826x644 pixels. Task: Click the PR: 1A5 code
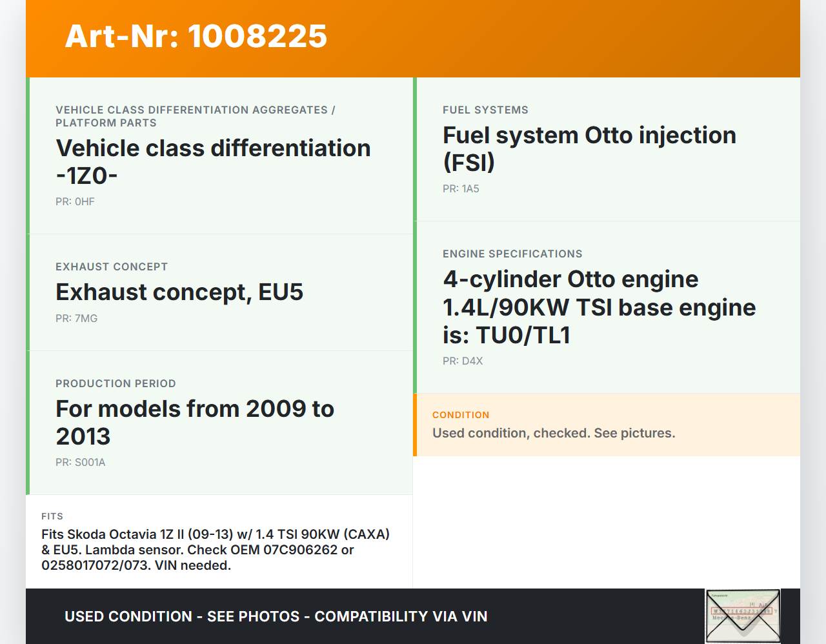[461, 188]
